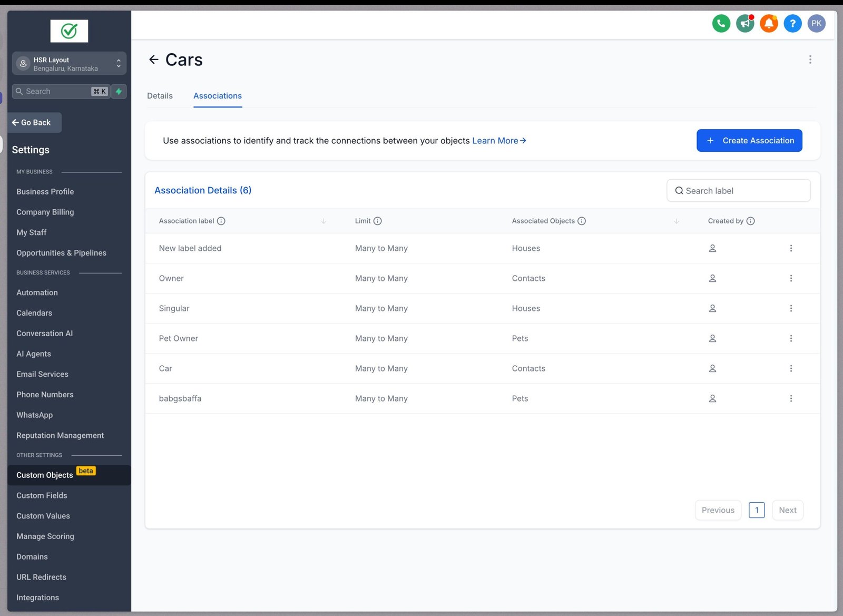Sort by Associated Objects column arrow

click(x=676, y=221)
